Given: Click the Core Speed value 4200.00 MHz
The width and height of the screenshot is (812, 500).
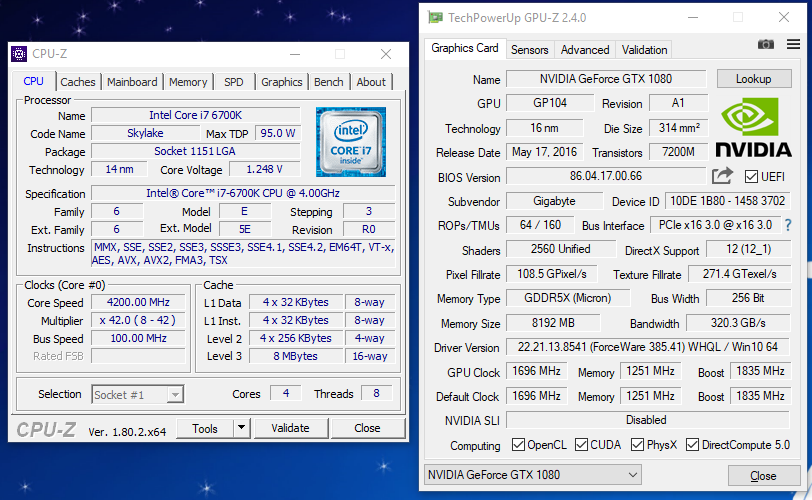Looking at the screenshot, I should tap(138, 302).
